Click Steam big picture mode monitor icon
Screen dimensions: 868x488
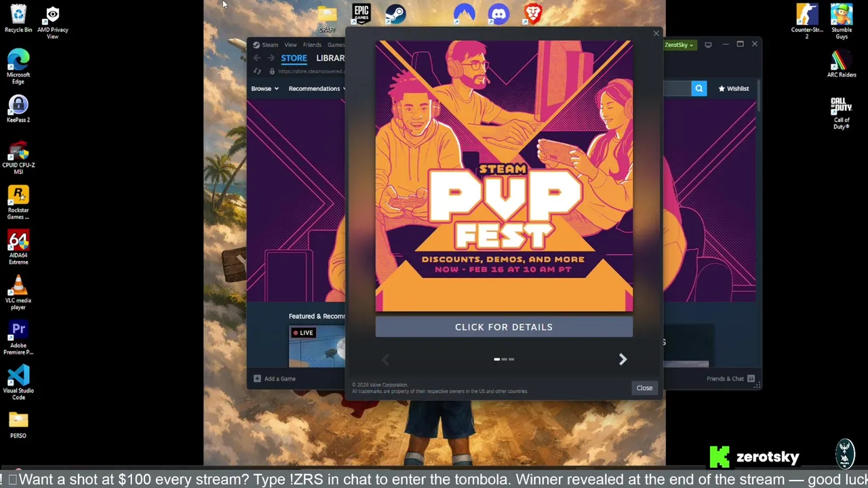click(708, 45)
